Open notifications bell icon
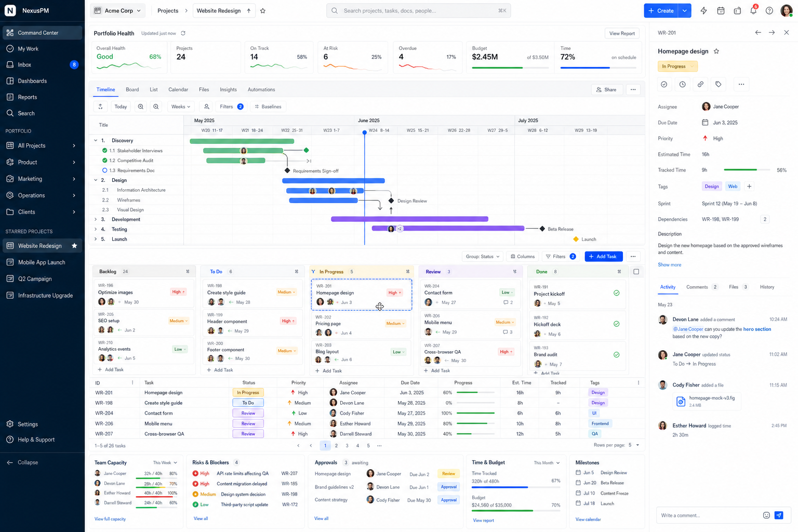The height and width of the screenshot is (532, 798). coord(753,10)
